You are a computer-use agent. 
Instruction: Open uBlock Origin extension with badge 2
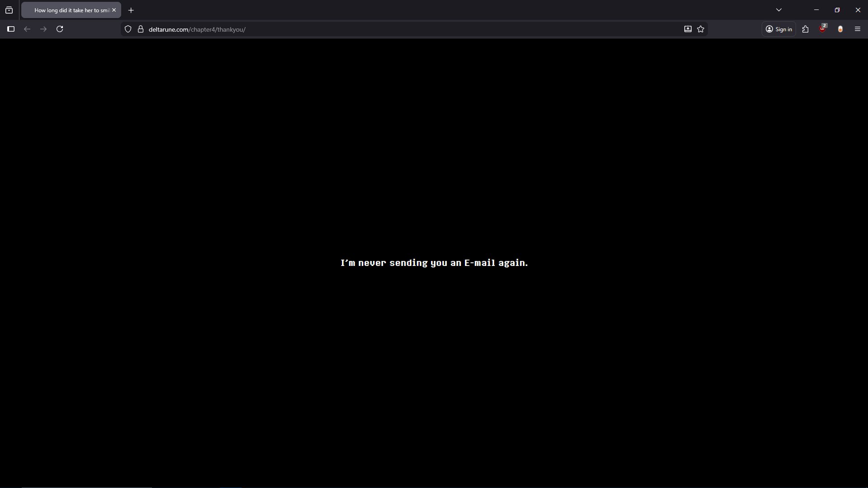point(823,29)
